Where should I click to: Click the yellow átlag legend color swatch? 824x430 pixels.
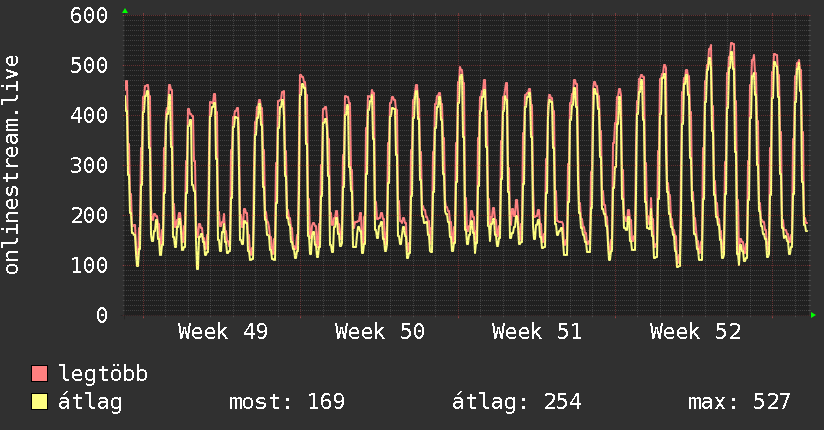(40, 402)
